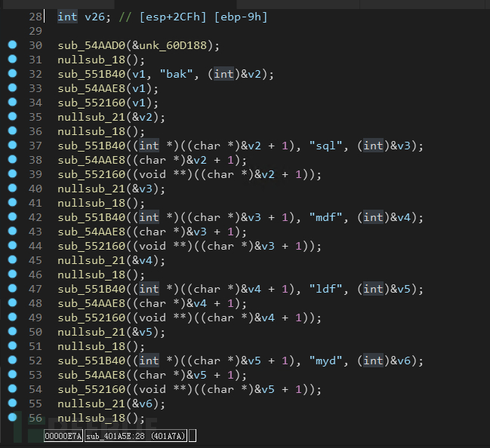Click sub_54AAE8 on line 38
Viewport: 490px width, 448px height.
[91, 160]
